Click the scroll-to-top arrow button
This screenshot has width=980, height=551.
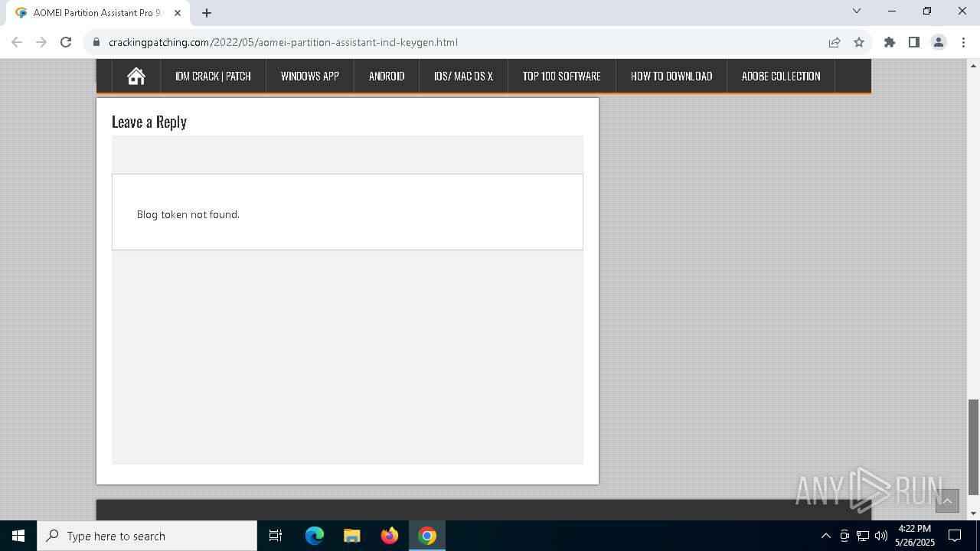947,501
